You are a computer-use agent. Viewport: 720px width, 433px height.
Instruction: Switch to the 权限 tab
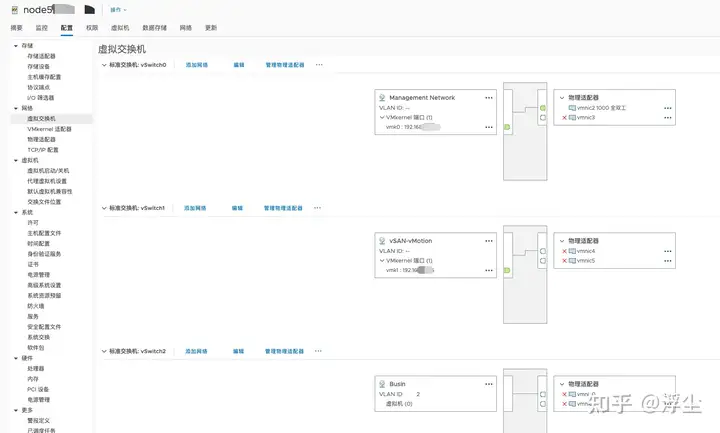pos(92,28)
